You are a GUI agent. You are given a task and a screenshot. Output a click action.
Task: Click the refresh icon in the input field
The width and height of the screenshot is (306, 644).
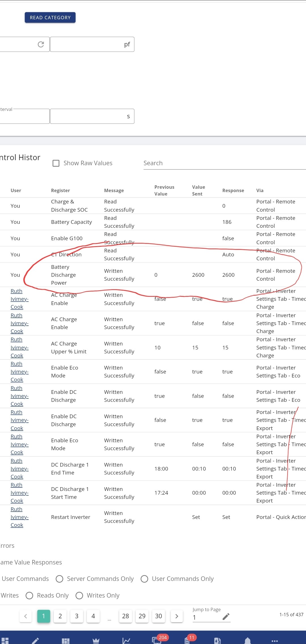[41, 44]
